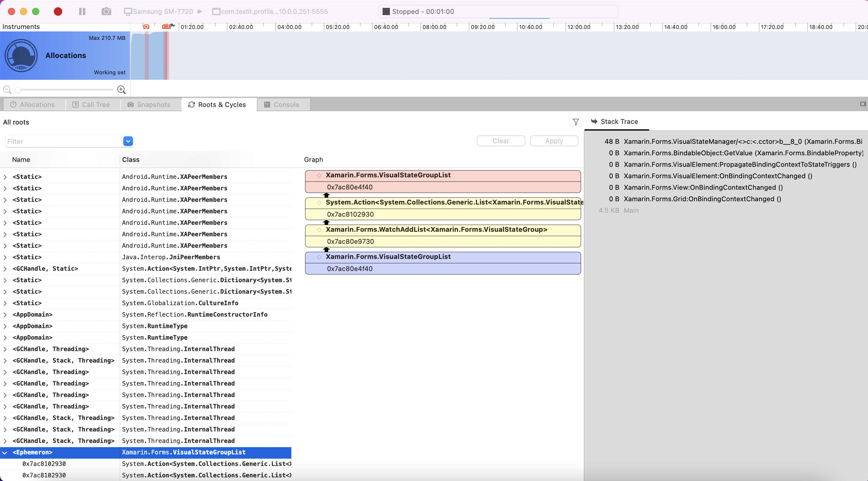The width and height of the screenshot is (868, 481).
Task: Click the camera screenshot icon in the toolbar
Action: click(106, 11)
